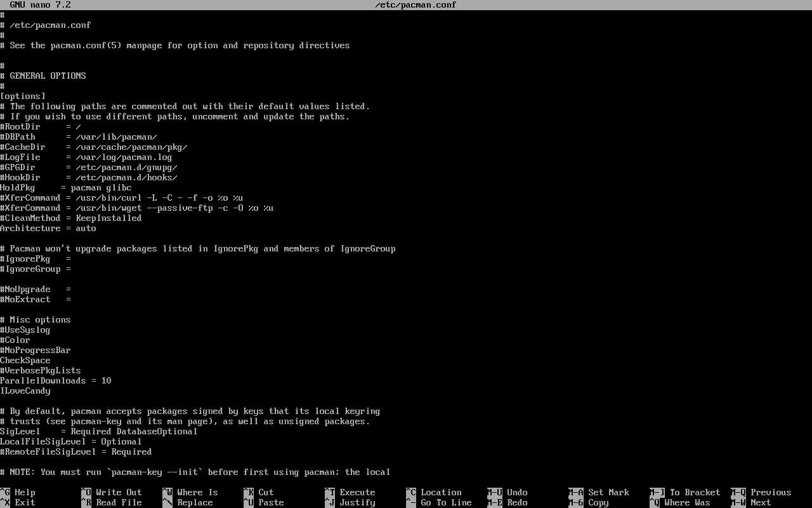This screenshot has height=508, width=812.
Task: Click the LocalFileSigLevel = Optional line
Action: click(x=71, y=441)
